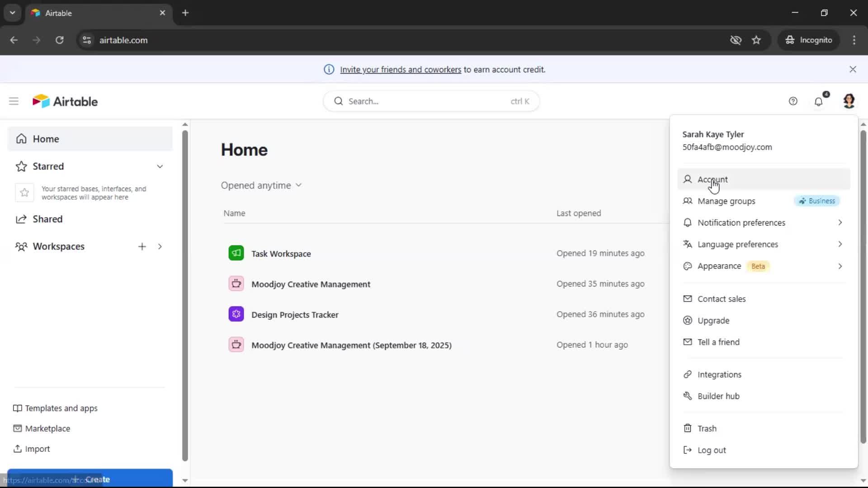Click the info icon in the banner
The height and width of the screenshot is (488, 868).
click(329, 69)
